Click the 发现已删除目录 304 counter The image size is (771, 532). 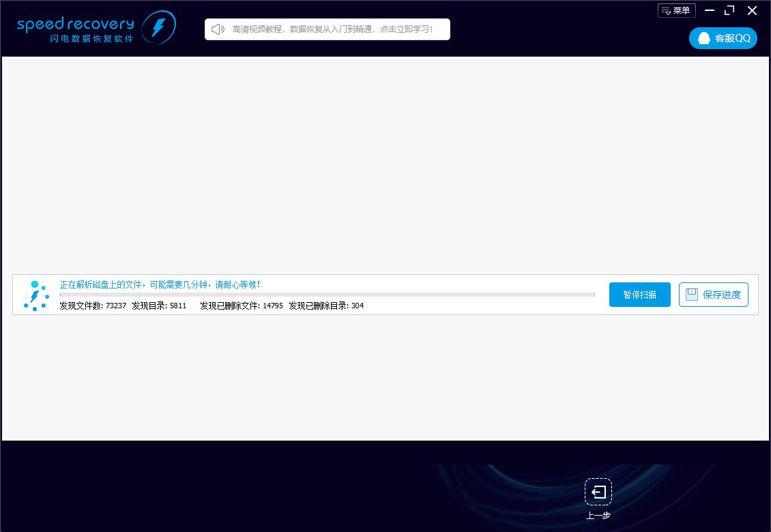[326, 306]
